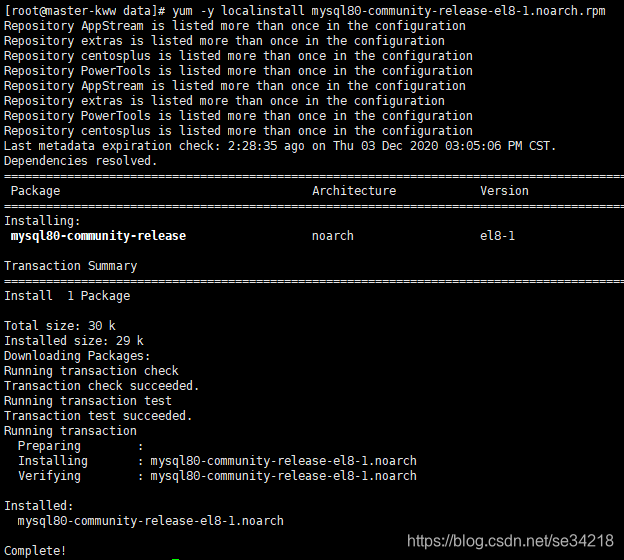Click 'Transaction test succeeded.' line
The width and height of the screenshot is (624, 560).
(x=98, y=416)
